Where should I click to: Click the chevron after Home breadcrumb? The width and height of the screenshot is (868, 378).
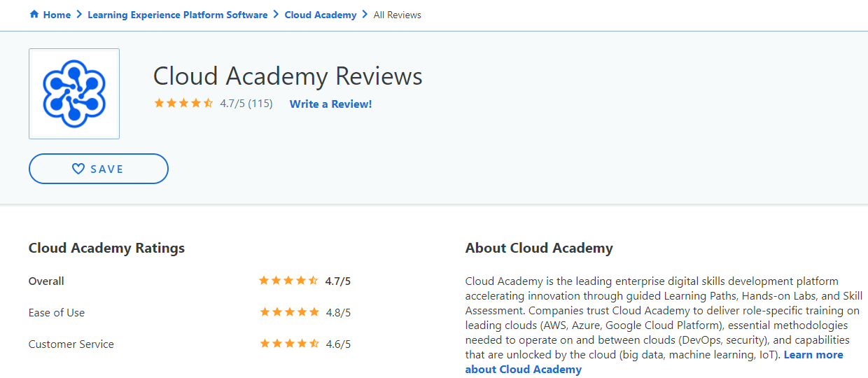click(79, 15)
